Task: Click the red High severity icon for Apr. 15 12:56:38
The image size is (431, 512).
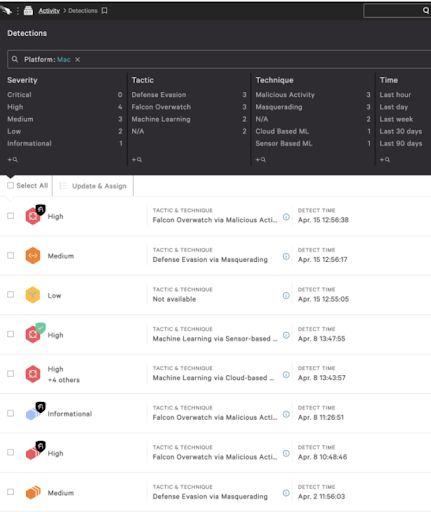Action: (x=33, y=216)
